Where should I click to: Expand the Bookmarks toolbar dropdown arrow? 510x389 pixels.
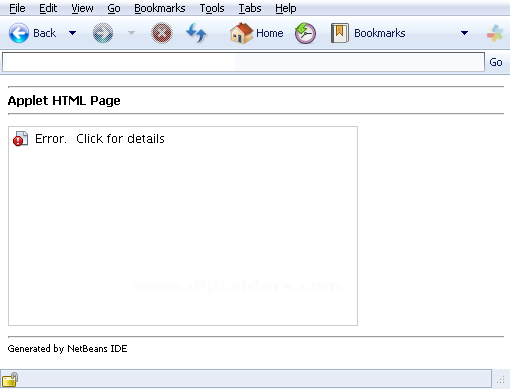click(464, 33)
